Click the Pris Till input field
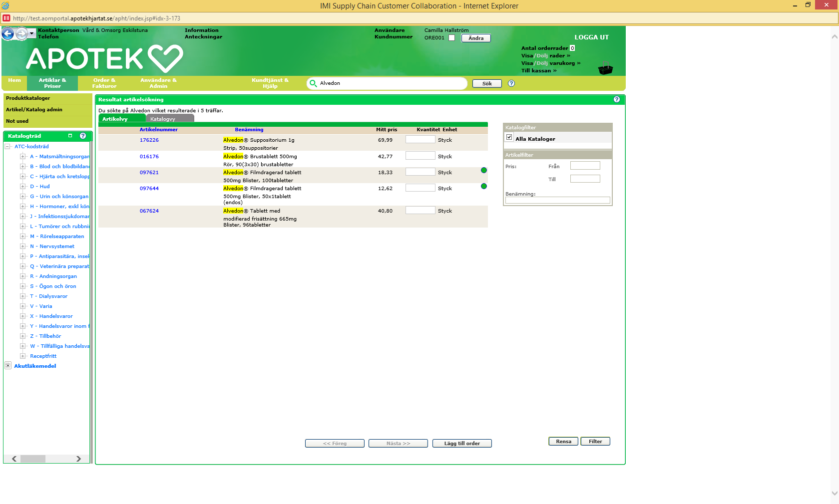Screen dimensions: 839x504 click(x=585, y=179)
